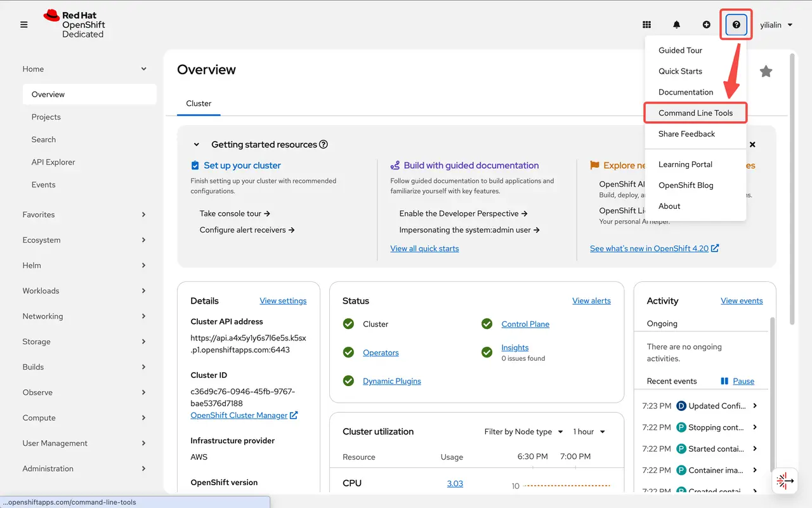Expand the Networking sidebar section
The width and height of the screenshot is (812, 508).
[x=43, y=316]
